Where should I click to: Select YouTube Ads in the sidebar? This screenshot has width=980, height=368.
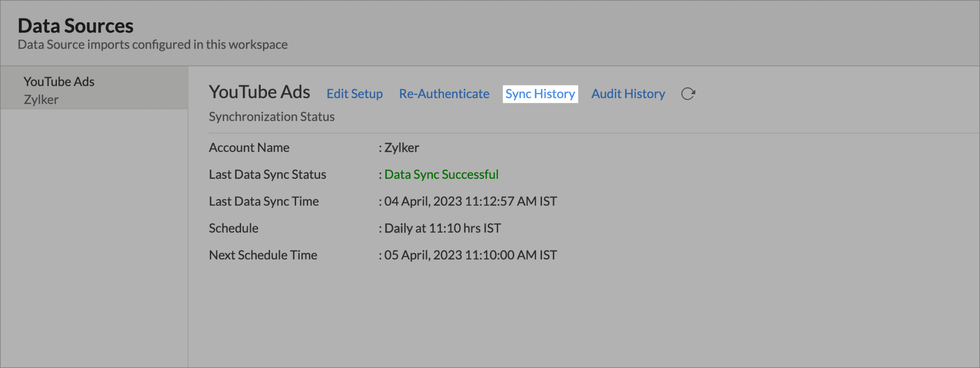click(59, 81)
